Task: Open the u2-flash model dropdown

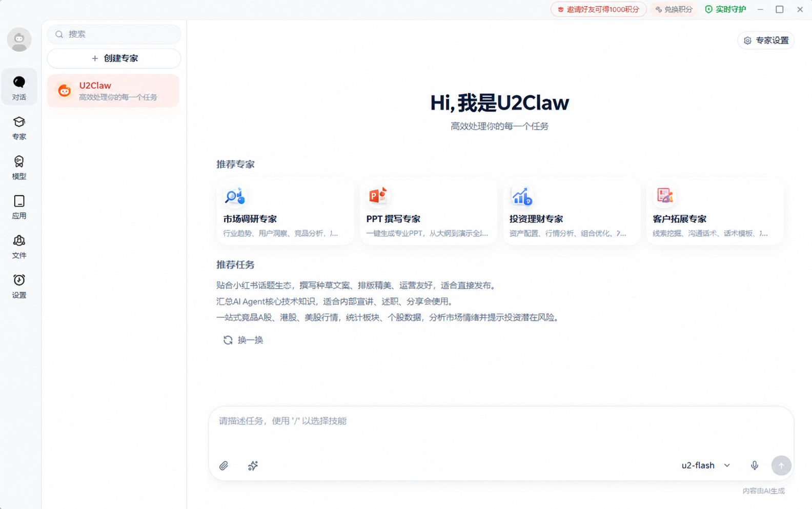Action: click(x=706, y=465)
